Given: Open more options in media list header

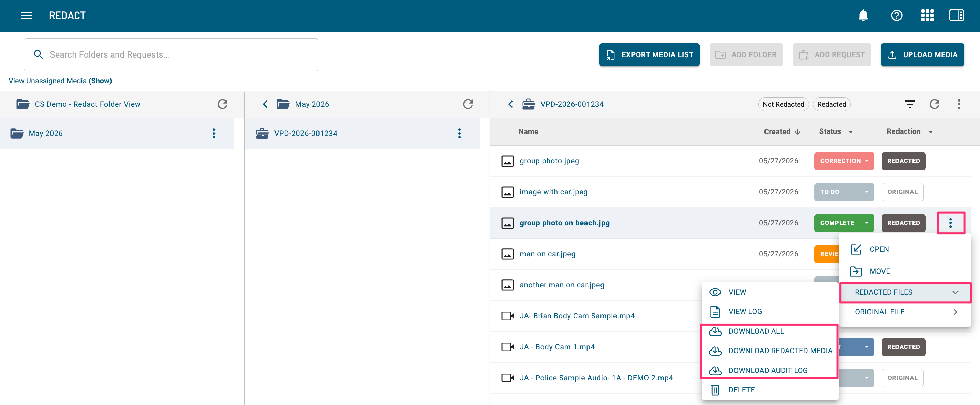Looking at the screenshot, I should [x=959, y=104].
